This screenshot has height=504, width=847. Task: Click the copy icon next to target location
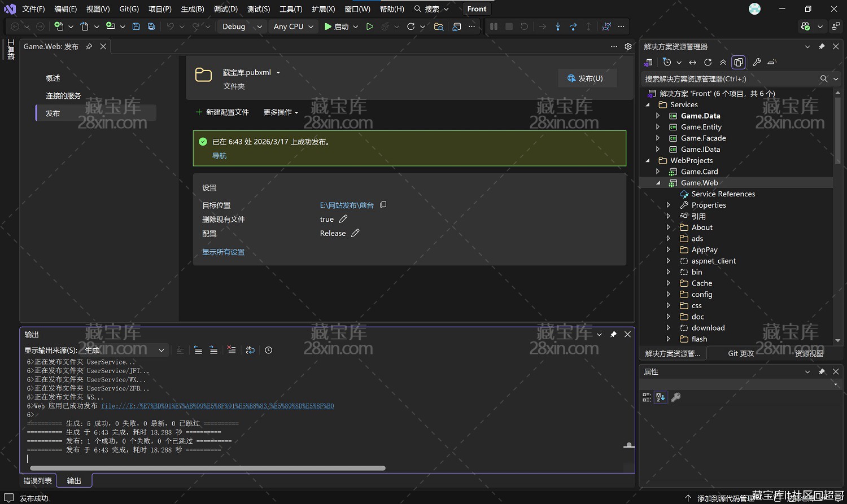tap(383, 205)
